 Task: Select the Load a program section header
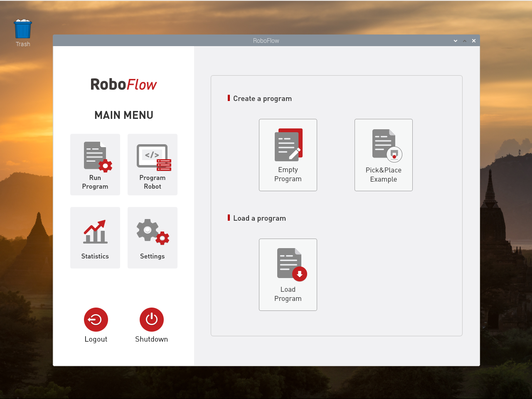pyautogui.click(x=259, y=218)
